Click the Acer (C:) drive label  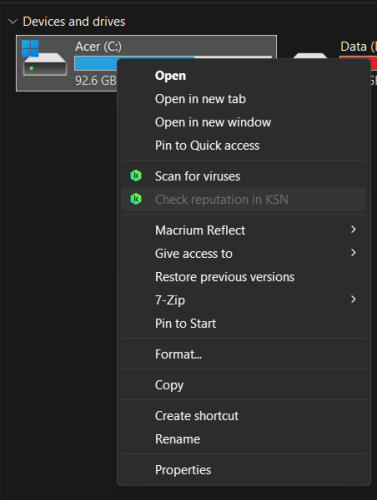[98, 47]
